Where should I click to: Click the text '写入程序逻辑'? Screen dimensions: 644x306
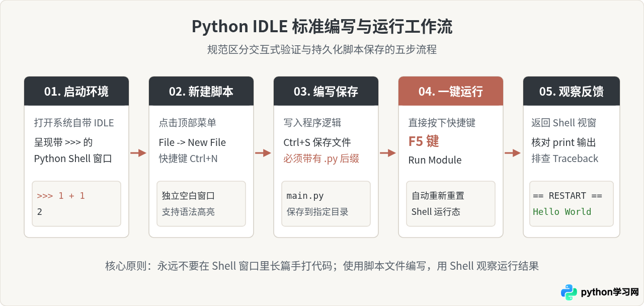[312, 123]
